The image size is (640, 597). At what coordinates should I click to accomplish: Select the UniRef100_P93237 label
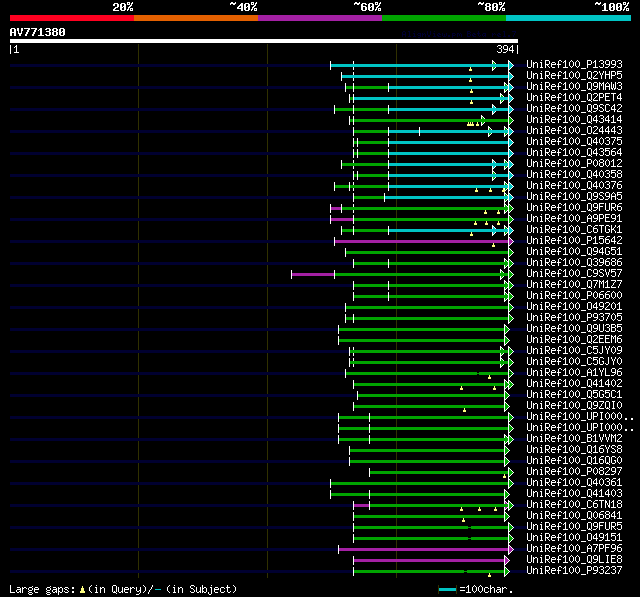574,571
